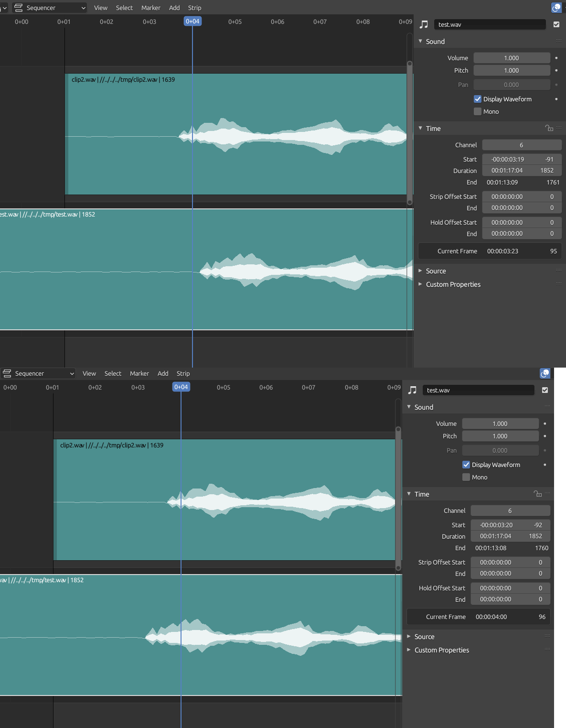566x728 pixels.
Task: Open Add menu in lower Sequencer header
Action: pos(163,373)
